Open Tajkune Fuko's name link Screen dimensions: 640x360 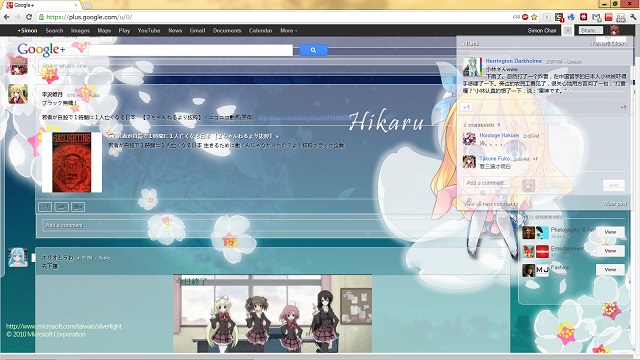click(495, 158)
